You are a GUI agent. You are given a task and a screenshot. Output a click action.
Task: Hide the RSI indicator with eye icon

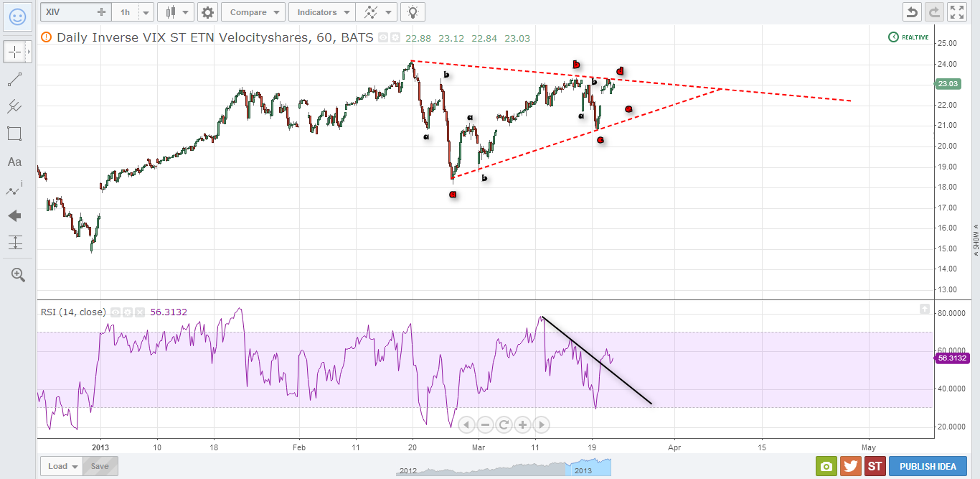pyautogui.click(x=116, y=312)
